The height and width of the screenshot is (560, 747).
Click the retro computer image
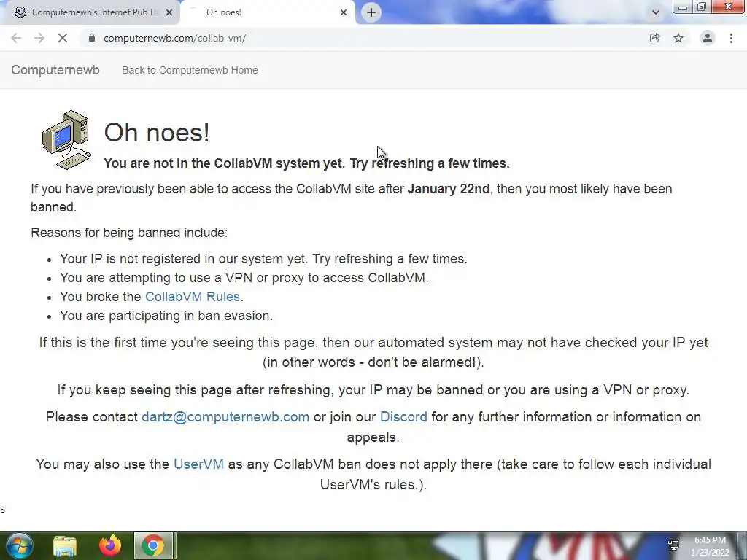coord(66,139)
